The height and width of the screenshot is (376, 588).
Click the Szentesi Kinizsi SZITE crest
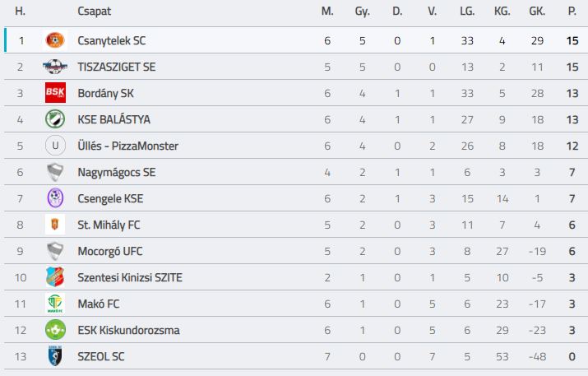[55, 277]
